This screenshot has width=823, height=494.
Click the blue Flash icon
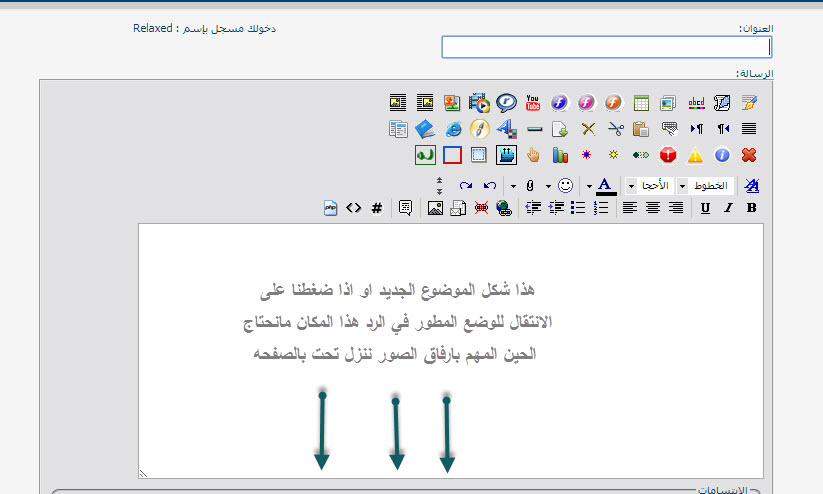coord(559,103)
